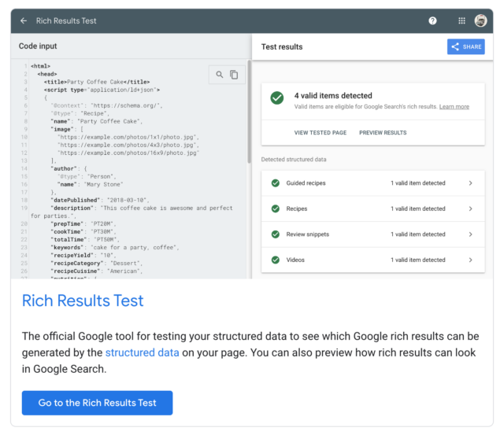504x435 pixels.
Task: Click the "recipeYield" code line
Action: coord(83,255)
